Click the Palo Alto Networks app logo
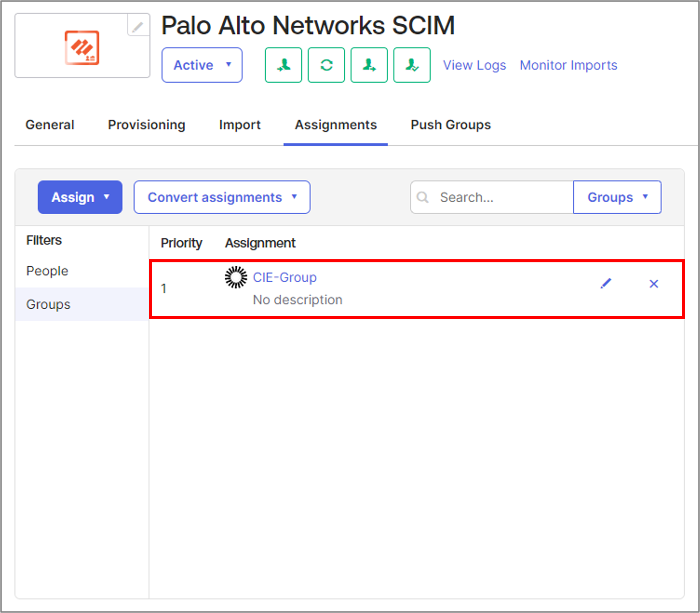This screenshot has height=613, width=700. tap(82, 48)
